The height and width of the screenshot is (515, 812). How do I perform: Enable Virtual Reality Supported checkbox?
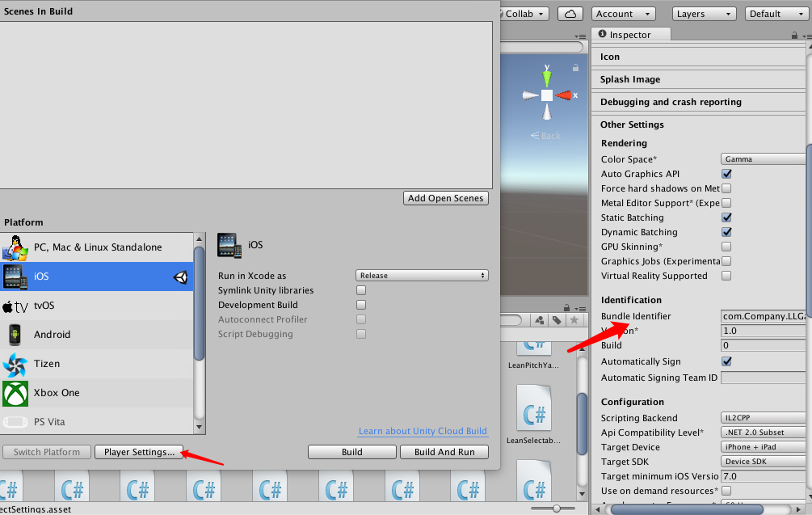tap(726, 276)
